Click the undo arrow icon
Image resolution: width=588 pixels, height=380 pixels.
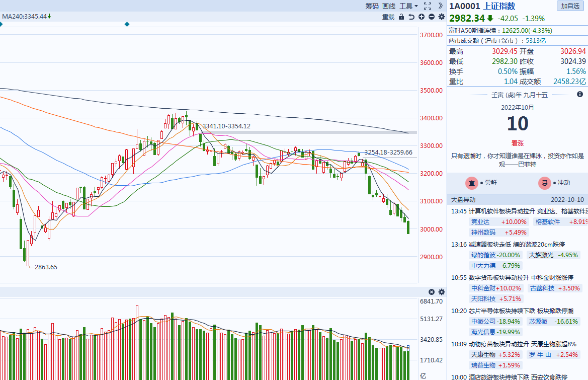(x=411, y=17)
